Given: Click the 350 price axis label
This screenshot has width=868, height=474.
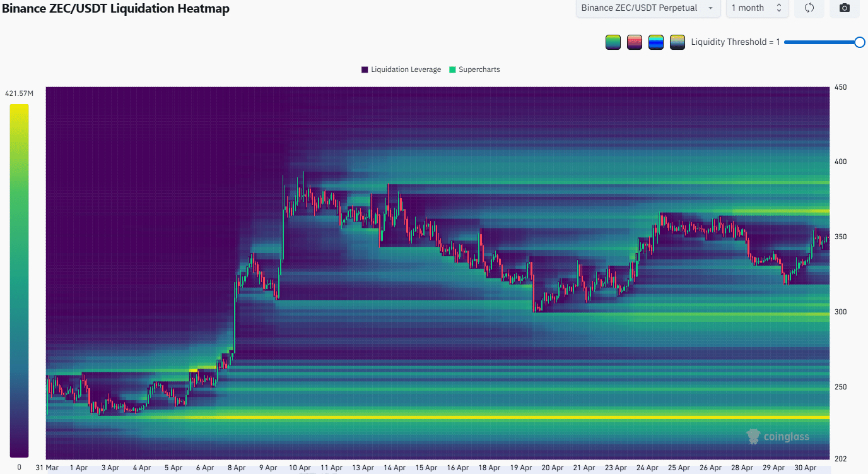Looking at the screenshot, I should point(840,237).
